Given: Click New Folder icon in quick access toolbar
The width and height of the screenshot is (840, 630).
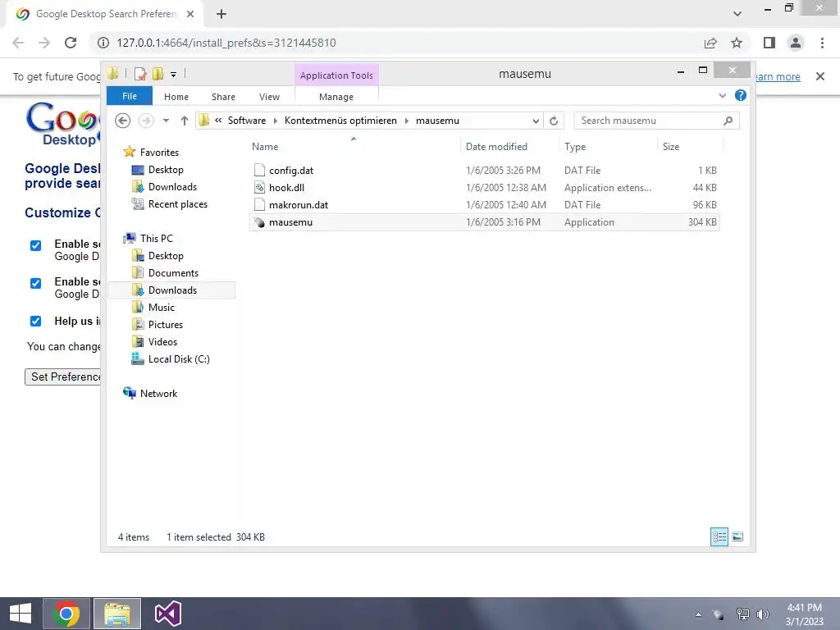Looking at the screenshot, I should pos(158,74).
